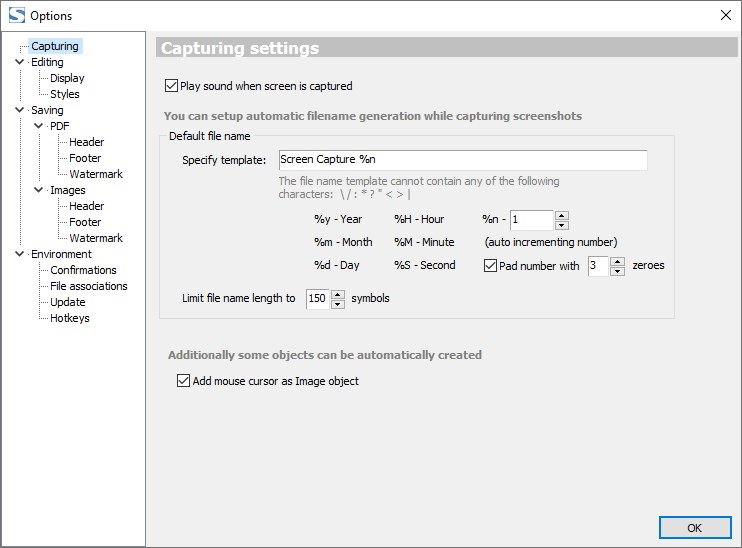Click the Specify template text field

click(462, 160)
